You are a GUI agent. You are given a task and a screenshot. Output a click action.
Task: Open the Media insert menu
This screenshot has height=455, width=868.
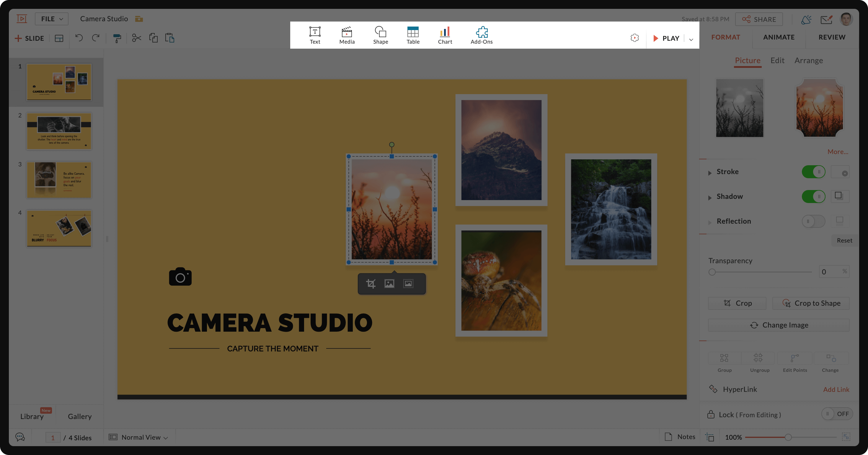[347, 35]
